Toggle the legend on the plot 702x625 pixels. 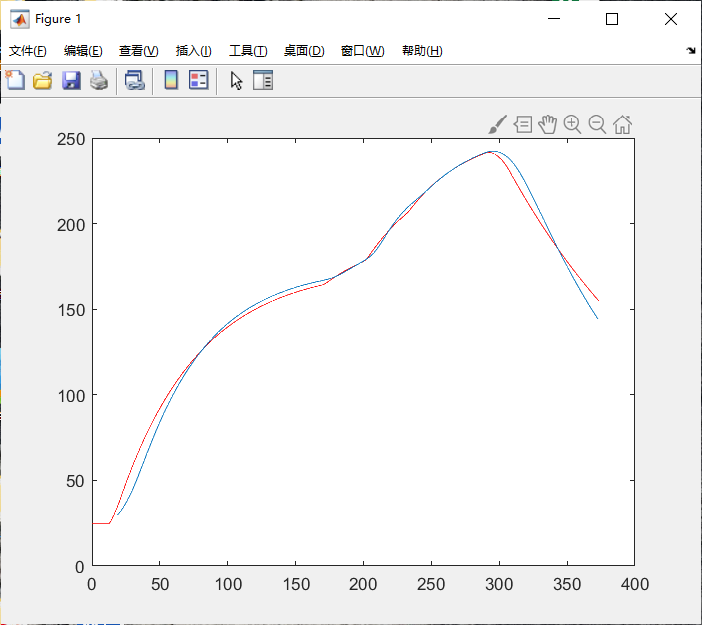198,81
